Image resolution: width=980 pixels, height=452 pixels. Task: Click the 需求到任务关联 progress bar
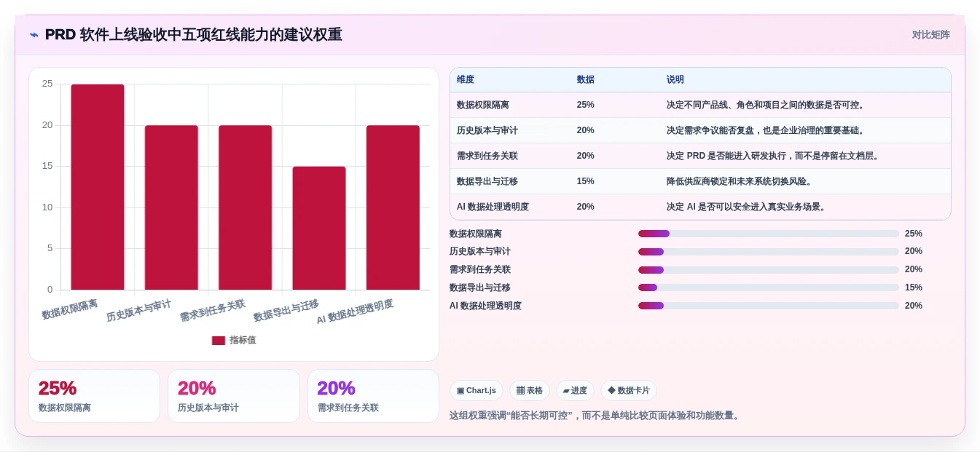tap(768, 270)
